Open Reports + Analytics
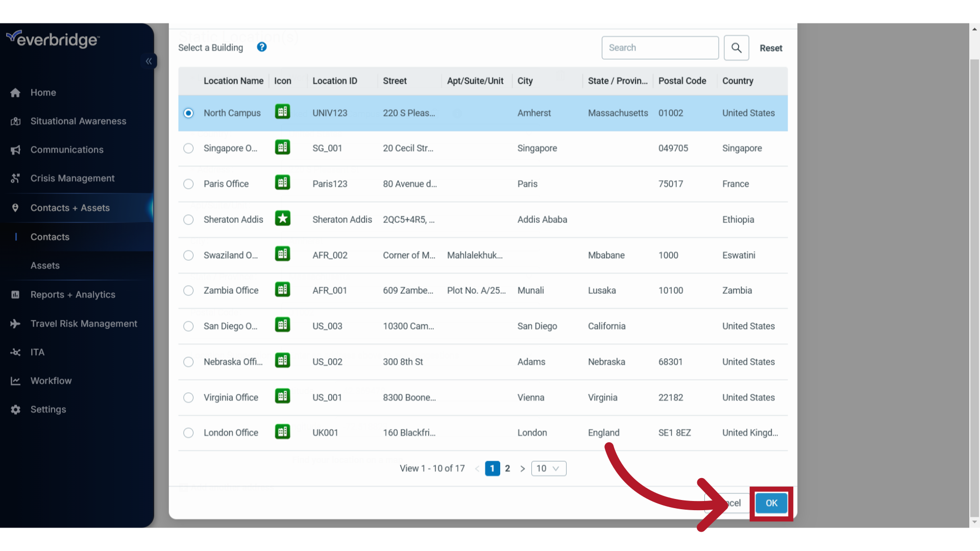Image resolution: width=980 pixels, height=551 pixels. tap(72, 294)
